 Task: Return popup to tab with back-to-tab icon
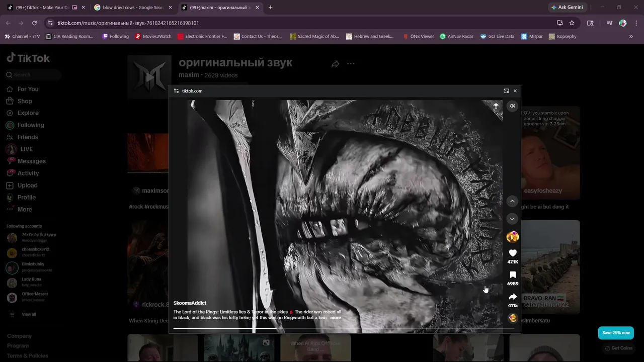point(506,91)
